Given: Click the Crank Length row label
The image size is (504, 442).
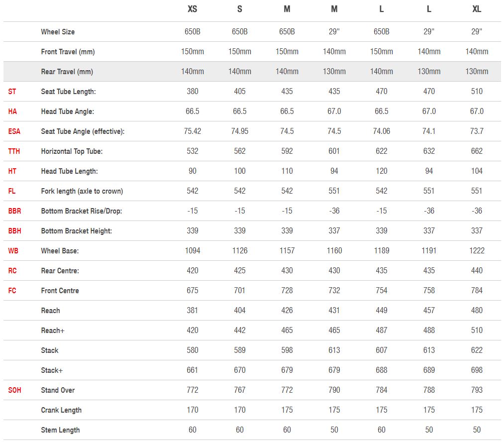Looking at the screenshot, I should click(61, 410).
